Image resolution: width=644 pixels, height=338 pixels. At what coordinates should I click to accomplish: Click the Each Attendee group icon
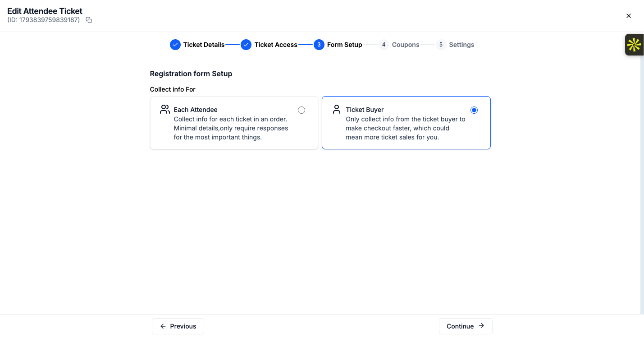point(165,110)
